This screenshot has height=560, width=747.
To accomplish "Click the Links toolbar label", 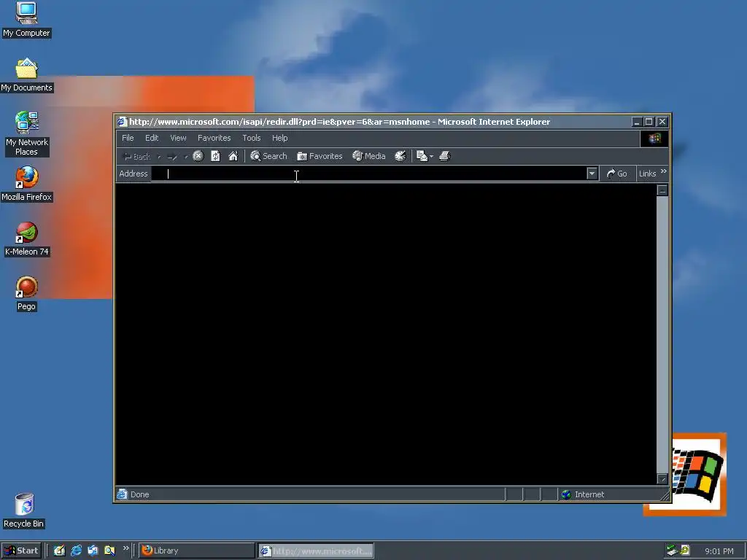I will (648, 174).
